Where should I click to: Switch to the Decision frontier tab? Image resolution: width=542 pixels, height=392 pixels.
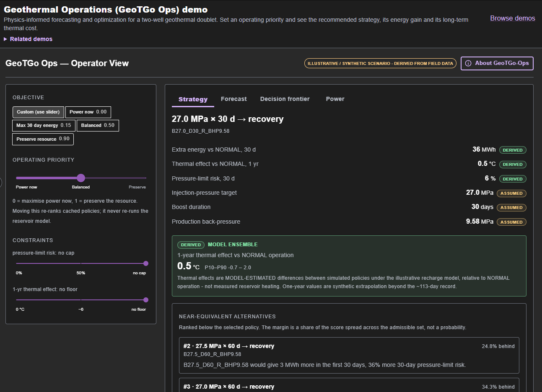[285, 99]
